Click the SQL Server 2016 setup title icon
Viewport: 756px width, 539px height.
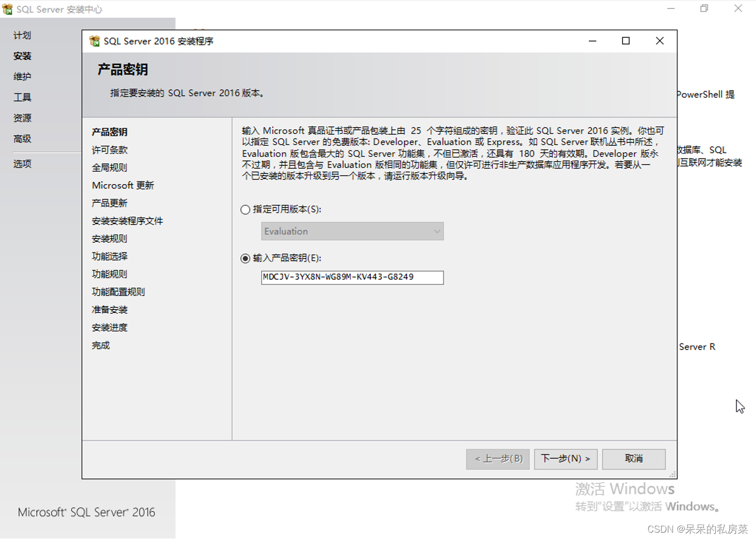click(94, 41)
